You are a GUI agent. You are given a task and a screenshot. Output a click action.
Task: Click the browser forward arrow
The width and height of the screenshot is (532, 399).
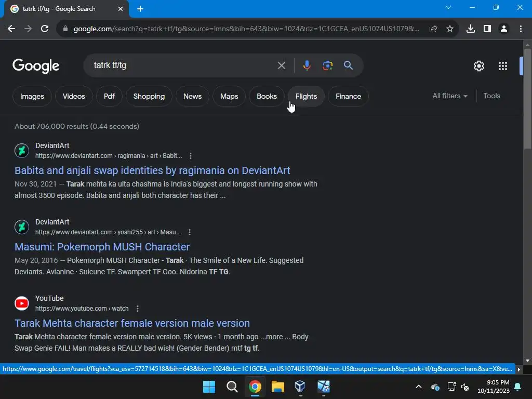click(x=28, y=29)
